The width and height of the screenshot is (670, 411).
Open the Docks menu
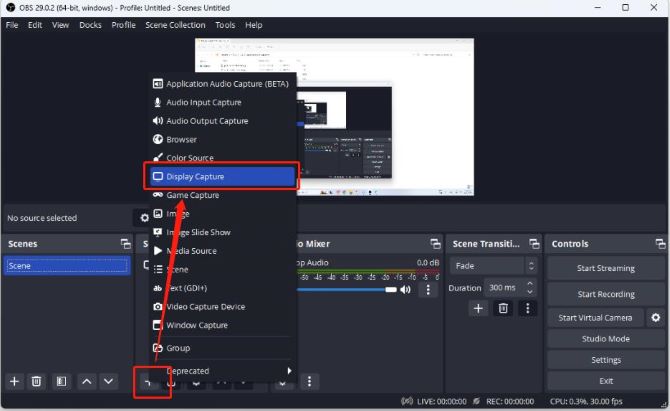[x=90, y=25]
